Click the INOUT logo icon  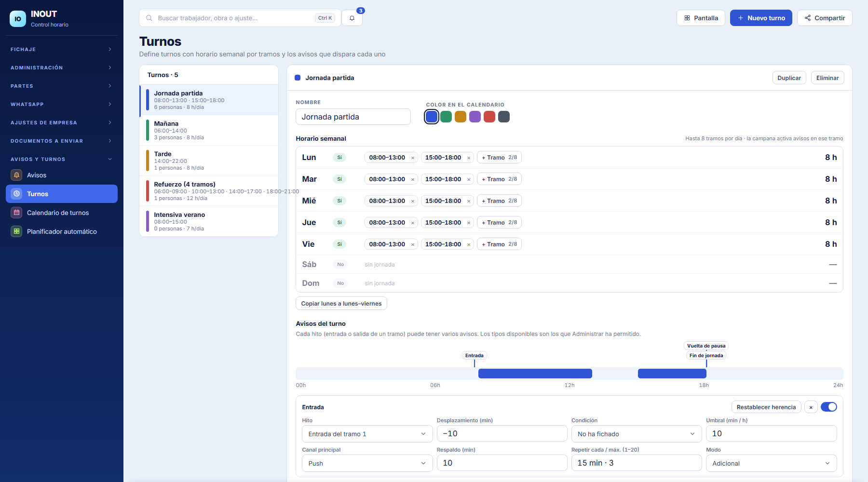point(18,19)
